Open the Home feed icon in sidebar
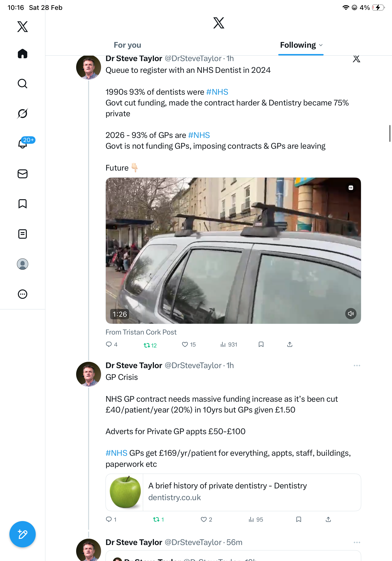The width and height of the screenshot is (392, 561). (x=23, y=54)
